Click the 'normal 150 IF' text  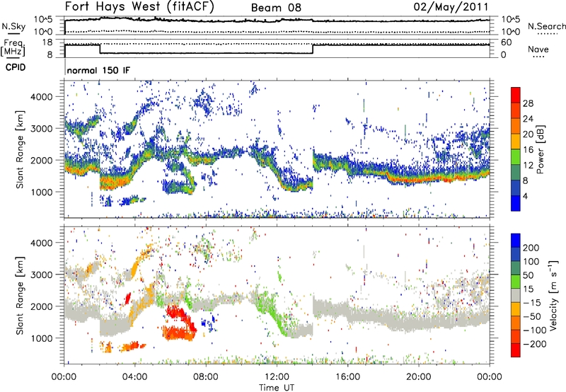[98, 70]
